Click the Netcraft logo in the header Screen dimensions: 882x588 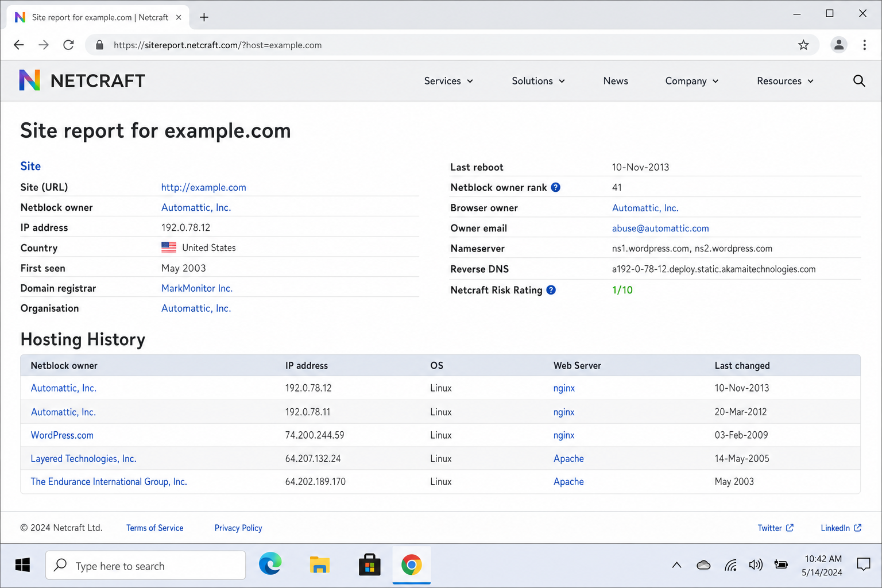click(x=82, y=80)
